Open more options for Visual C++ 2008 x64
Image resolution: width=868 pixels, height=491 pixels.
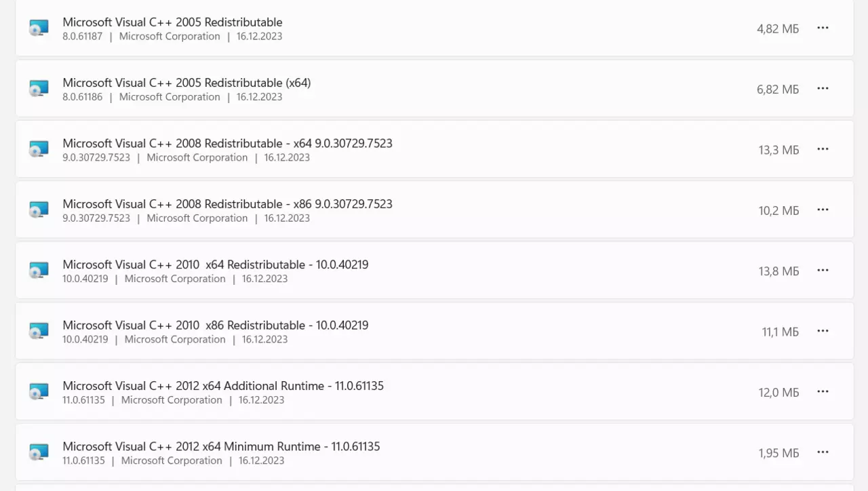[x=823, y=149]
